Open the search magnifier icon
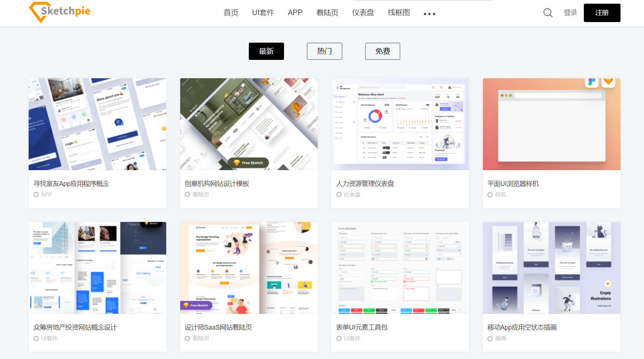 click(x=547, y=13)
